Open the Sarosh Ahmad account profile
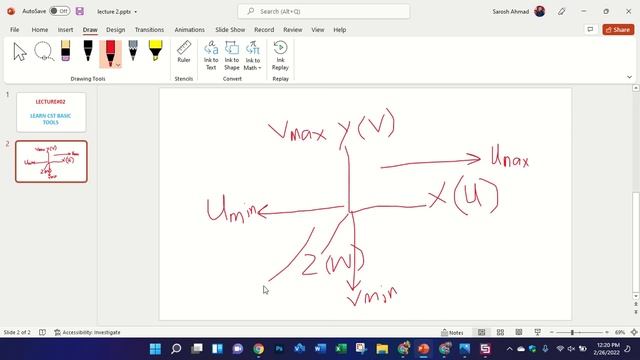The width and height of the screenshot is (640, 360). [x=519, y=11]
